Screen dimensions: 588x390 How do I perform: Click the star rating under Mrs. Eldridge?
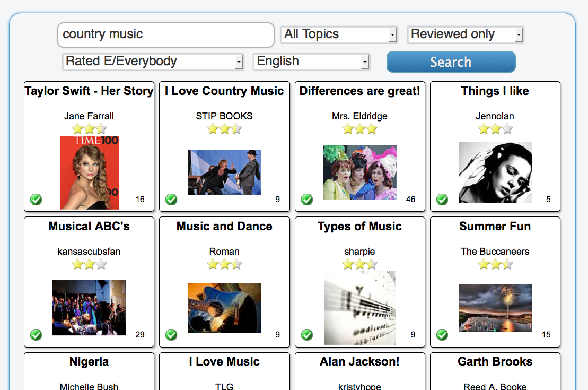tap(359, 129)
